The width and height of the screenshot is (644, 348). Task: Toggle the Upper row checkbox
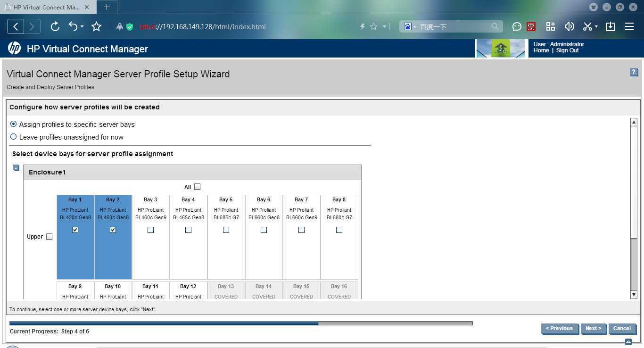pos(49,237)
